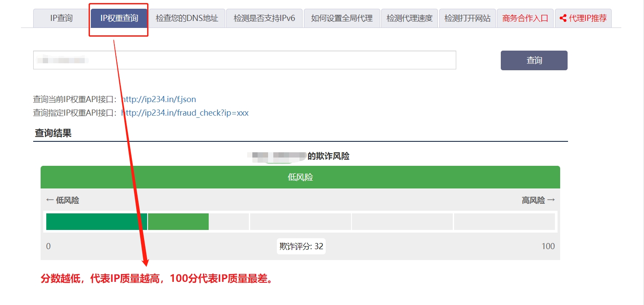This screenshot has width=644, height=305.
Task: Click the dark green first risk bar segment
Action: click(x=96, y=222)
